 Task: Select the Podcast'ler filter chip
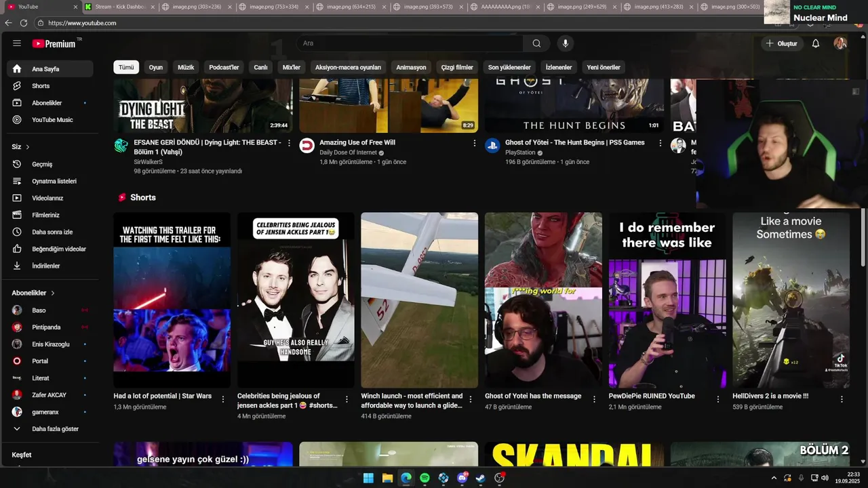click(224, 67)
